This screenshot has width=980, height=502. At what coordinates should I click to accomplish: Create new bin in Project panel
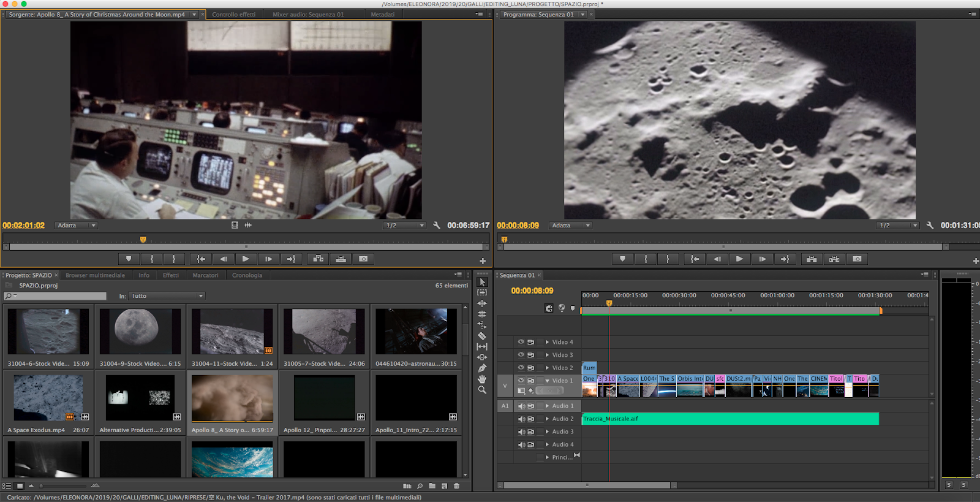pyautogui.click(x=432, y=486)
